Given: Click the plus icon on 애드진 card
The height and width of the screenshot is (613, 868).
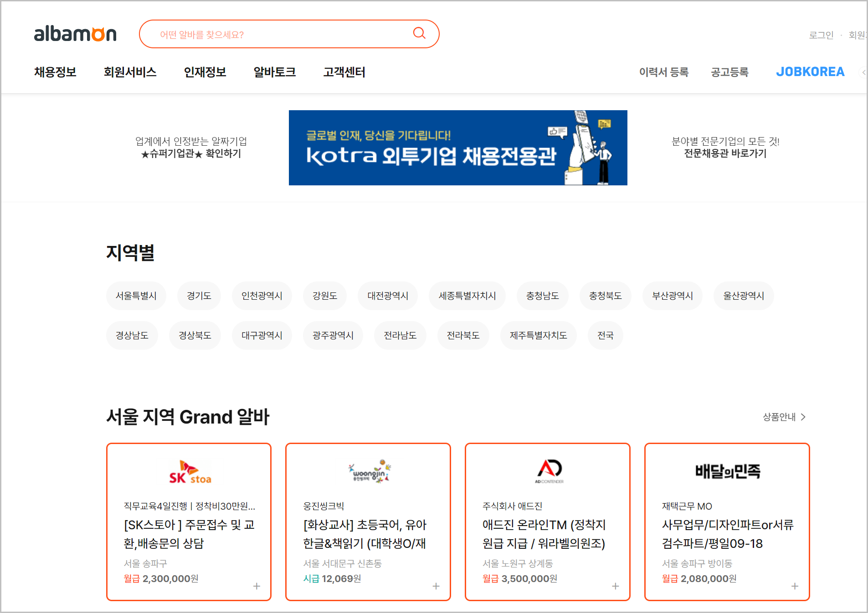Looking at the screenshot, I should [616, 586].
